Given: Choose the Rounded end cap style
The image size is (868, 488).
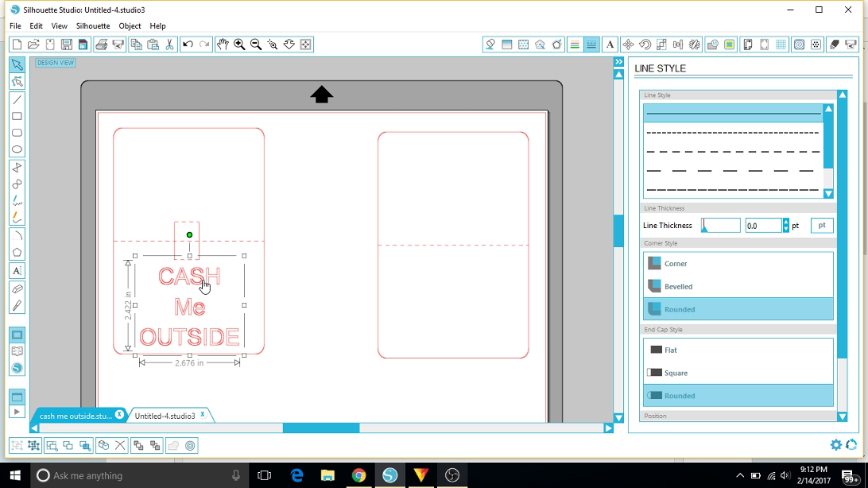Looking at the screenshot, I should click(x=738, y=396).
